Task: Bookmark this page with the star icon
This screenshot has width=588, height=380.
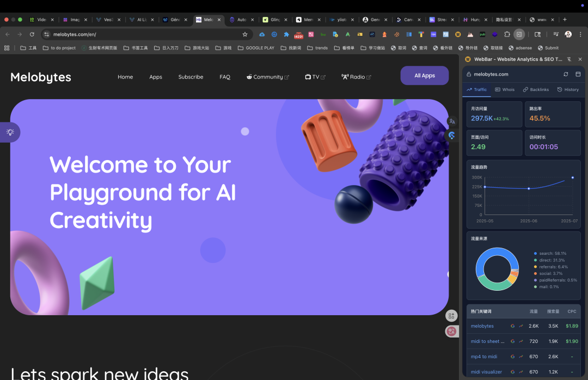Action: point(245,34)
